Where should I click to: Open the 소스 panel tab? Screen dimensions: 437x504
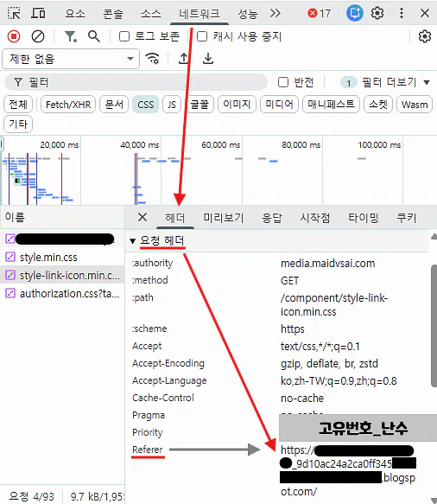coord(150,14)
